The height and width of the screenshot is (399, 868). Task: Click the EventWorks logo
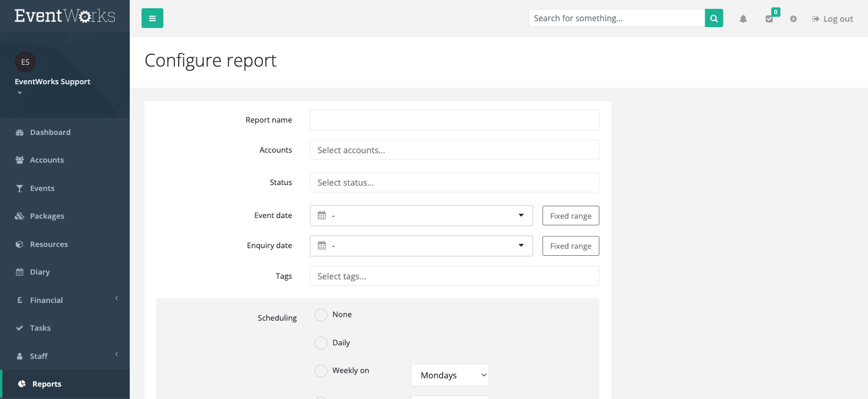coord(65,16)
